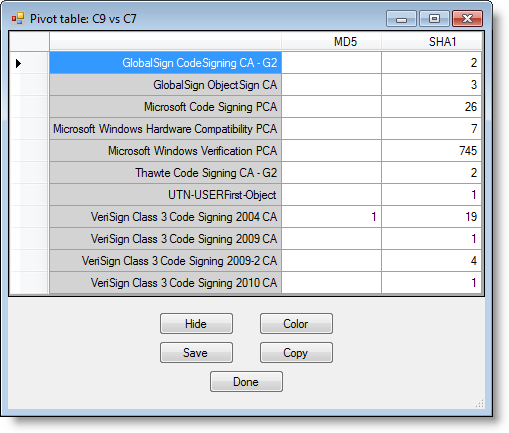Select VeriSign Class 3 Code Signing 2009-2 CA

tap(166, 261)
